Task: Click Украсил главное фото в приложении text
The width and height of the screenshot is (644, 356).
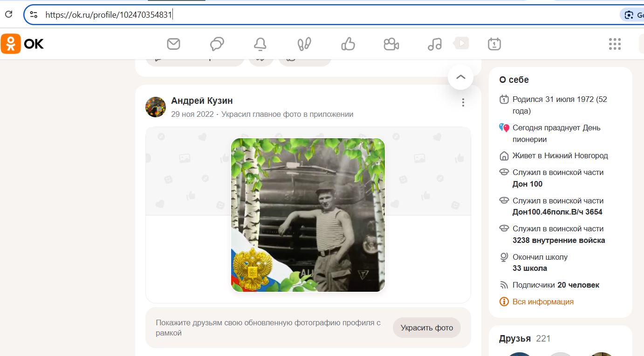Action: point(287,114)
